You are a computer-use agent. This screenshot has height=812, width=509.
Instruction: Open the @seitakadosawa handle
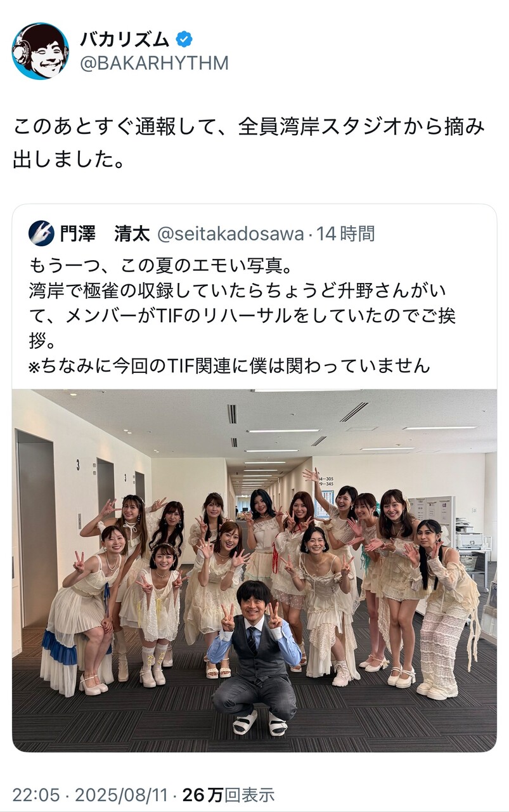pos(230,233)
